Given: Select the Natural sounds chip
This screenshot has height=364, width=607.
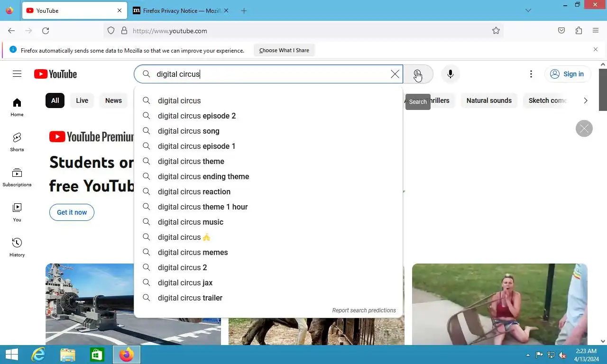Looking at the screenshot, I should 489,100.
